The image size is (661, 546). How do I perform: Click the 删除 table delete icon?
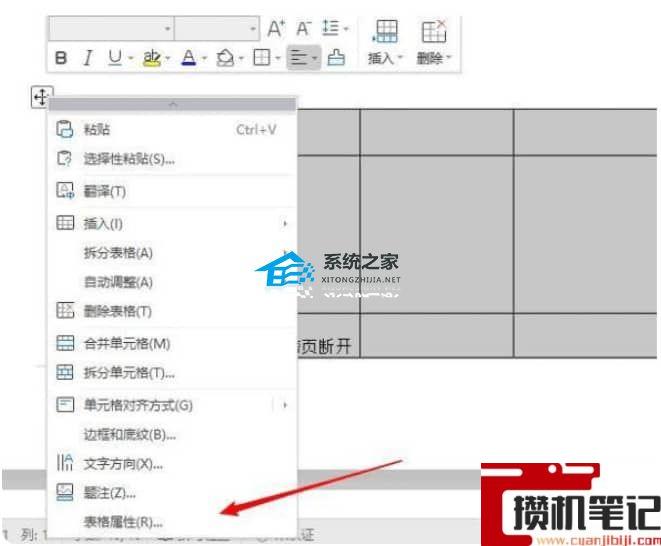pos(434,31)
